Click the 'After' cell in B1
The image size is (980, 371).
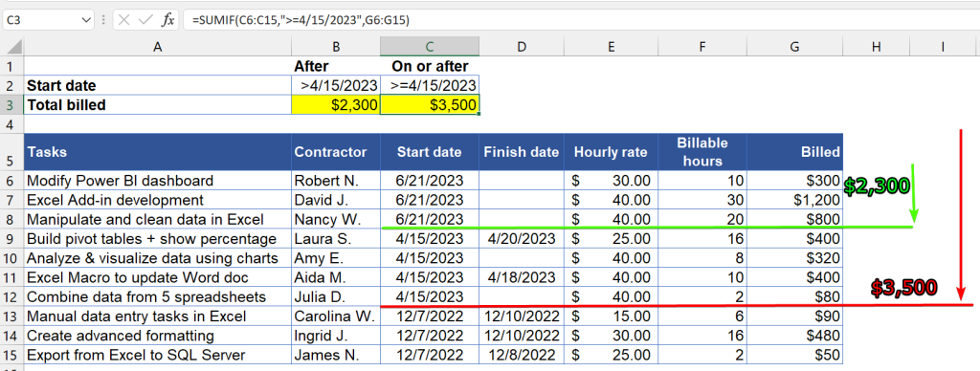[x=336, y=66]
